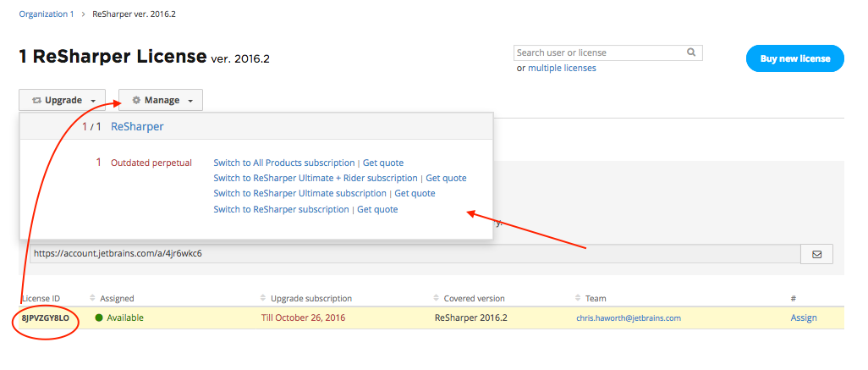Click the multiple licenses link
The width and height of the screenshot is (868, 370).
pos(562,68)
